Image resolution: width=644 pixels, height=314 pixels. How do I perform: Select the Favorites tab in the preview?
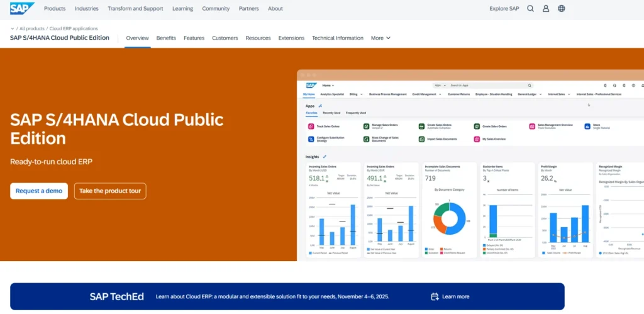pyautogui.click(x=311, y=113)
